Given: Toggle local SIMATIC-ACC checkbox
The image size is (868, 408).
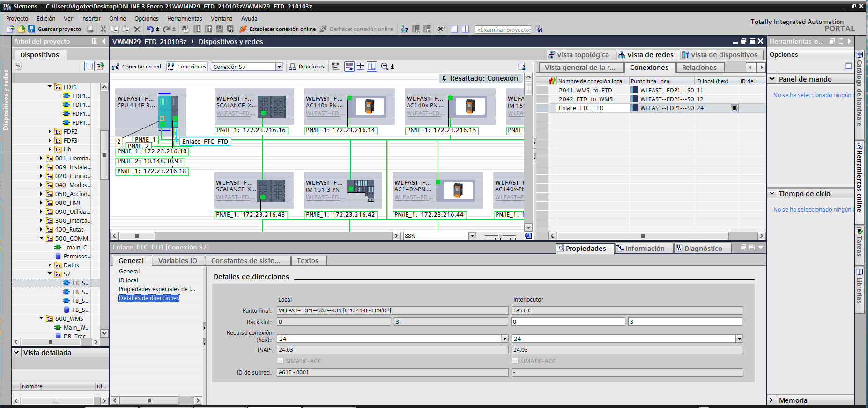Looking at the screenshot, I should click(280, 361).
